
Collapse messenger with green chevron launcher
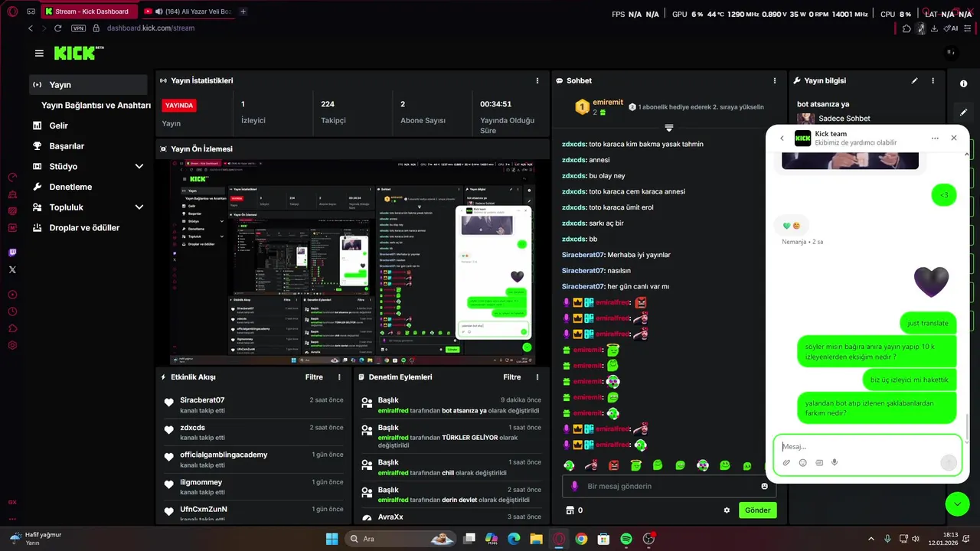click(x=958, y=504)
